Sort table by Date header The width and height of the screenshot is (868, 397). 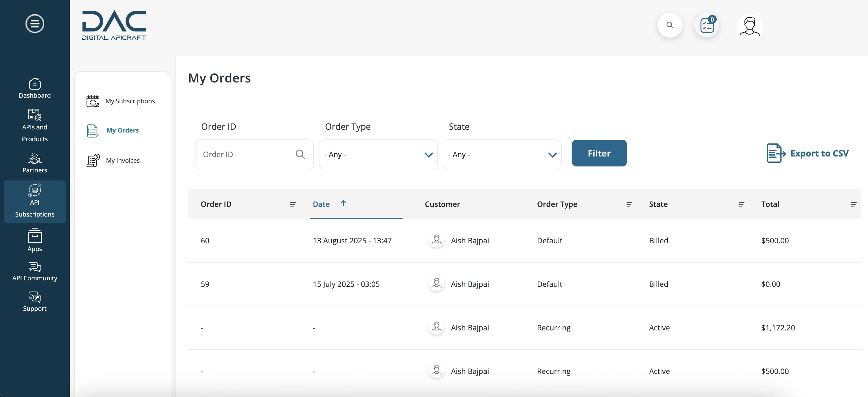[321, 204]
